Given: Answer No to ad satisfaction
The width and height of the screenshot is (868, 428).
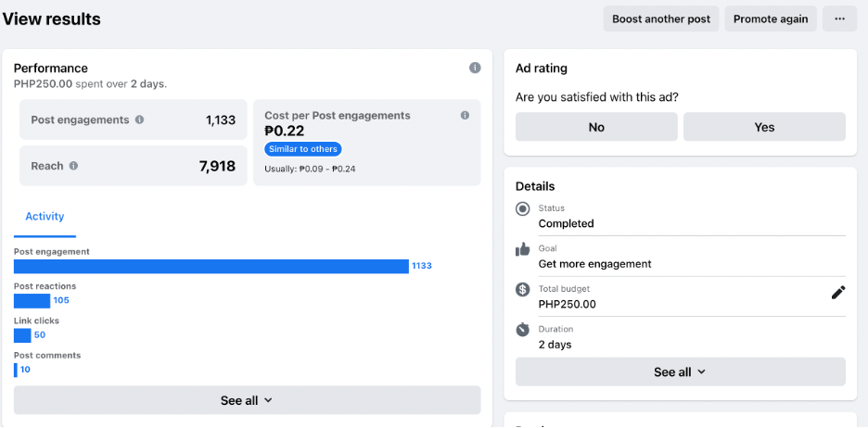Looking at the screenshot, I should pos(596,127).
